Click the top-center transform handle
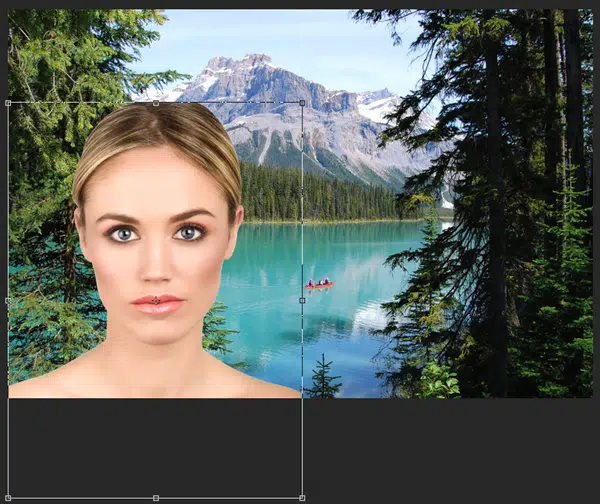This screenshot has height=504, width=600. [x=155, y=102]
